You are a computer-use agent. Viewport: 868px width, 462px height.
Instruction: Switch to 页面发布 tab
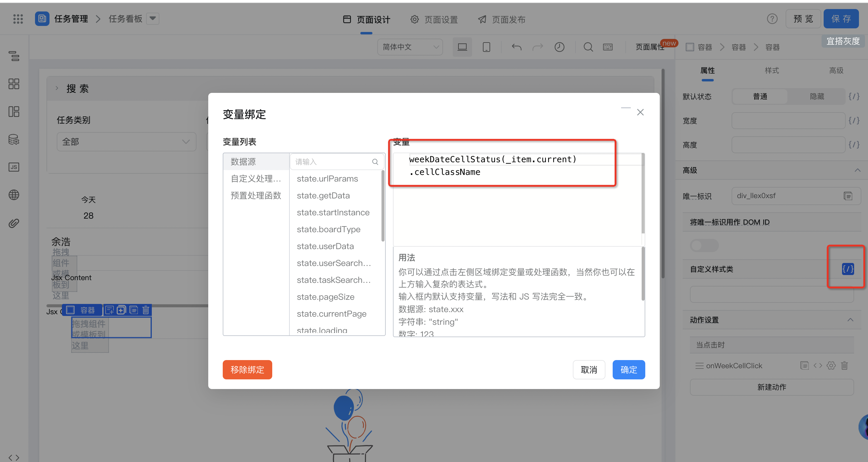click(x=501, y=20)
